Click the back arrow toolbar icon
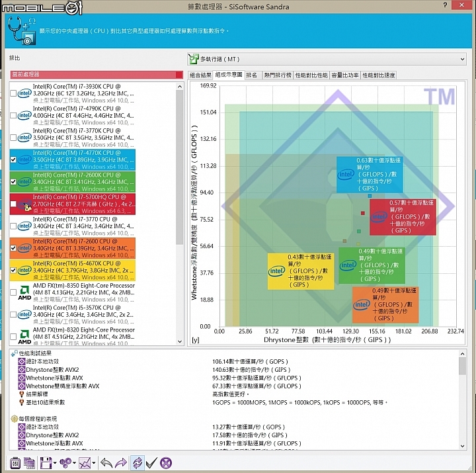The width and height of the screenshot is (476, 473). coord(106,463)
